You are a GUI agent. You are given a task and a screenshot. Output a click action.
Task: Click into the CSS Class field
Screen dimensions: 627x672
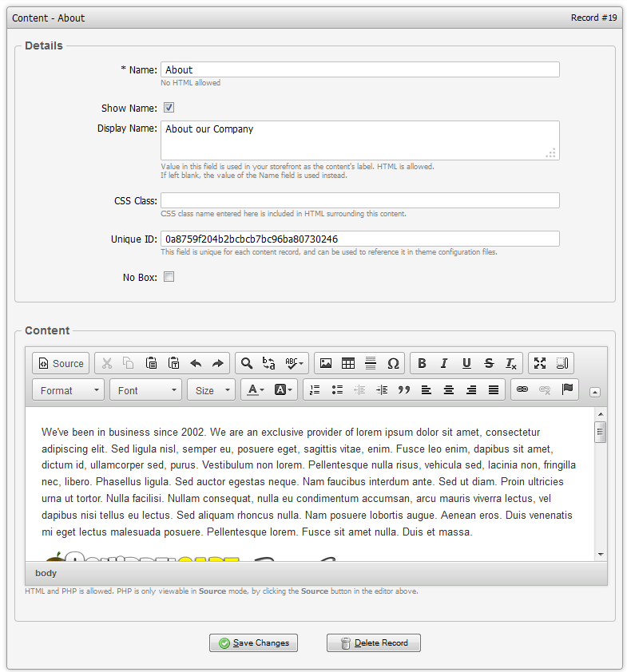coord(359,200)
